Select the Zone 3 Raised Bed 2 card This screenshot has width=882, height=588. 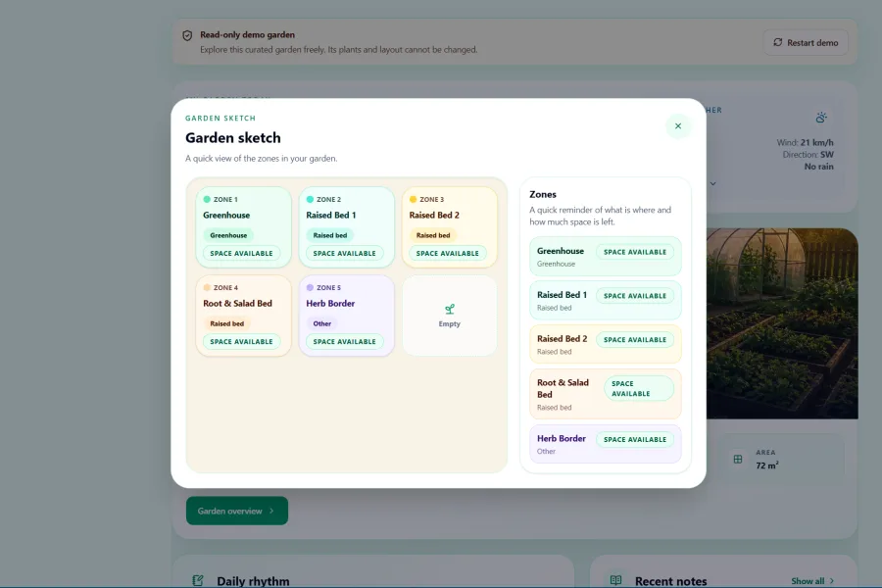[450, 226]
